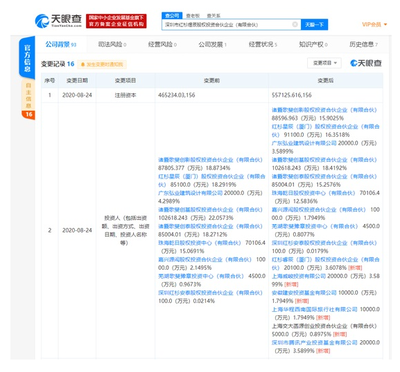Image resolution: width=400 pixels, height=372 pixels.
Task: Open 安徽建安投资基金有限公司 link
Action: click(x=304, y=293)
